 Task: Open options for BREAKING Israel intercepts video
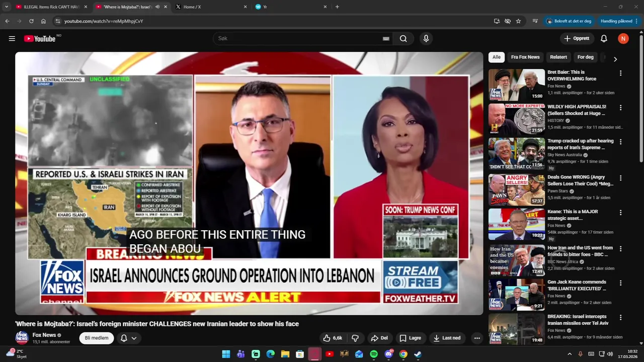click(x=620, y=317)
